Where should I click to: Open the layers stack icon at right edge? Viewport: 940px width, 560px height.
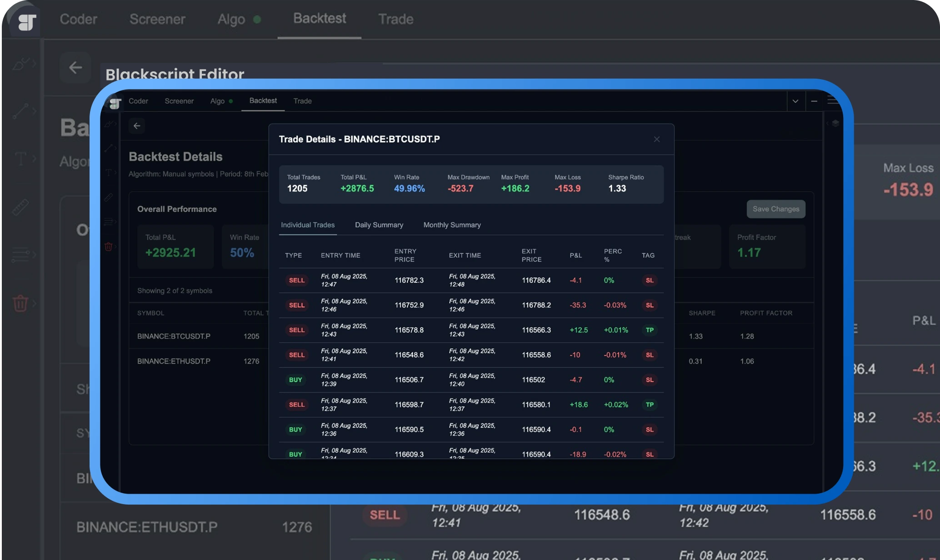835,123
